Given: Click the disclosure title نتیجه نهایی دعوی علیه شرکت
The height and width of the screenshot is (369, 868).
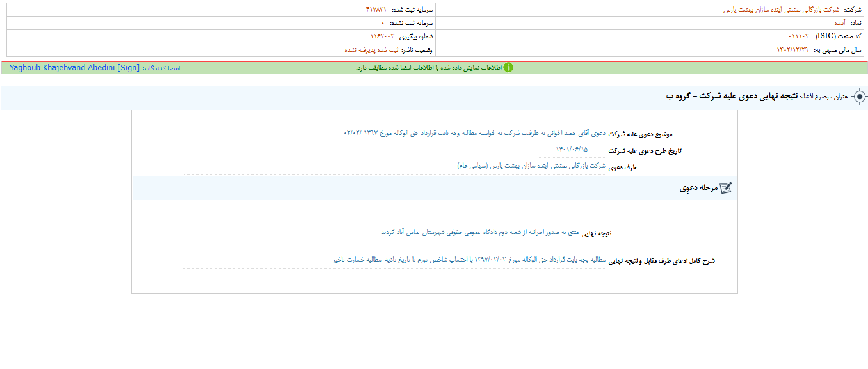Looking at the screenshot, I should pyautogui.click(x=745, y=96).
